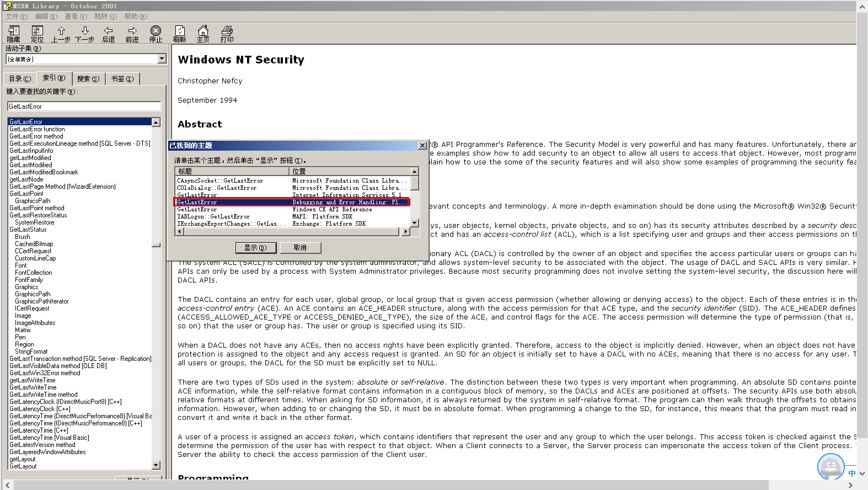Select IExchangeExportChanges::GetLas... topic row
This screenshot has width=868, height=490.
tap(293, 224)
